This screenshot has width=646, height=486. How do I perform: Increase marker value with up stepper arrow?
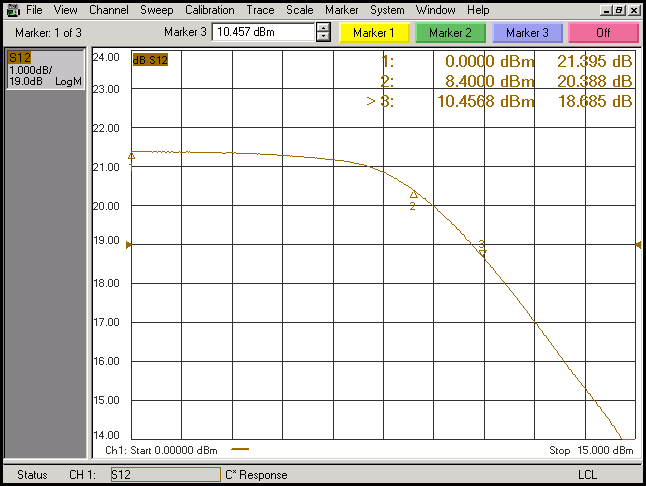(323, 27)
